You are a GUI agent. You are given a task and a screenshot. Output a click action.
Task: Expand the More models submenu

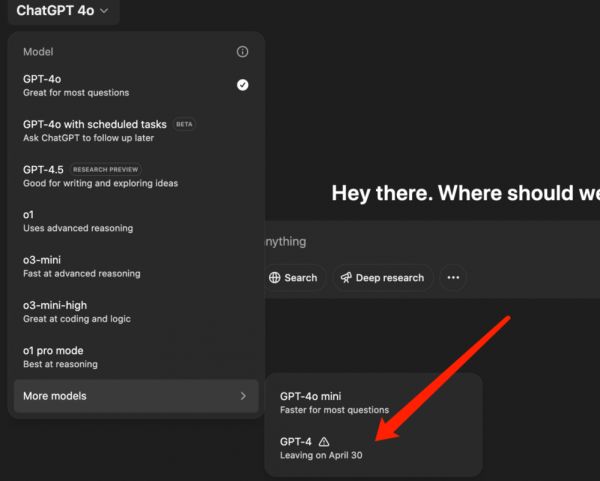135,396
